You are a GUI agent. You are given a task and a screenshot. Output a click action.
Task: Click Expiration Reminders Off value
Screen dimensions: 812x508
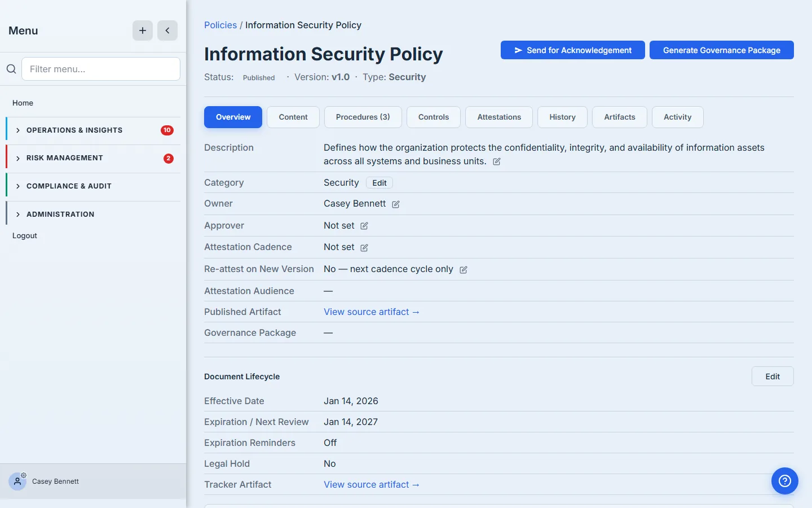[x=330, y=443]
